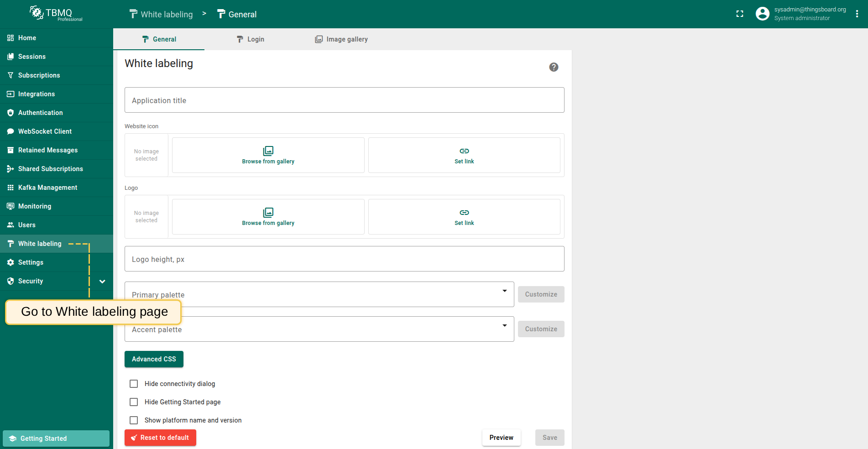The height and width of the screenshot is (449, 868).
Task: Click the help question mark icon
Action: pyautogui.click(x=554, y=67)
